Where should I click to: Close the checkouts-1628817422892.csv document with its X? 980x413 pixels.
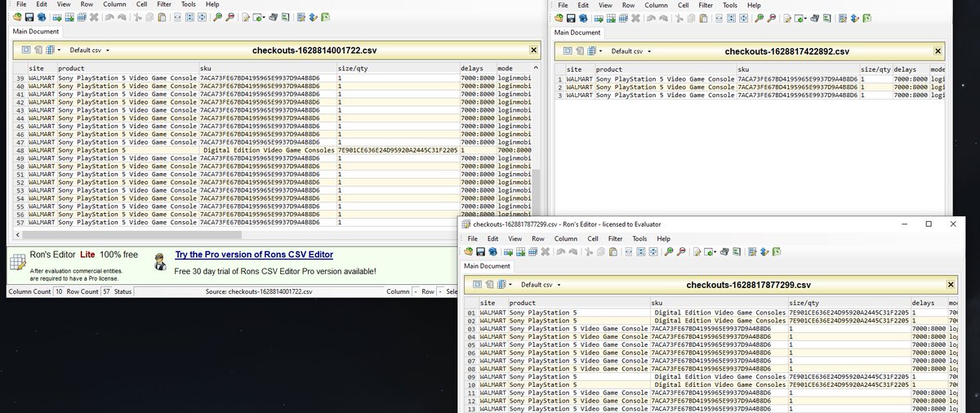(x=938, y=51)
